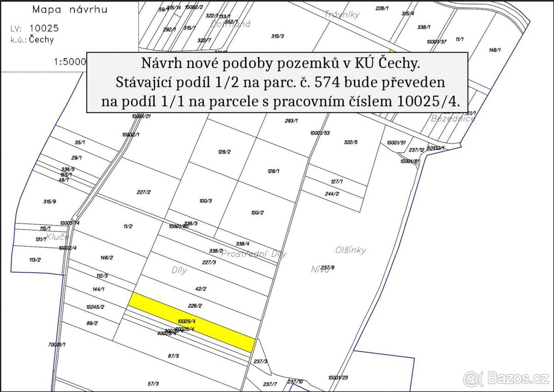Viewport: 554px width, 392px height.
Task: Click parcel 228/2 above the yellow strip
Action: (x=195, y=305)
